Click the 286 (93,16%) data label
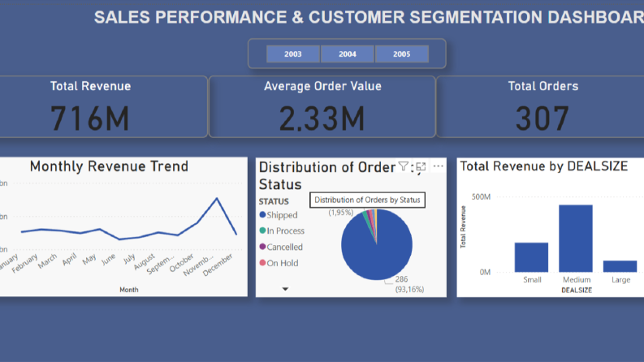The image size is (644, 362). click(x=409, y=284)
